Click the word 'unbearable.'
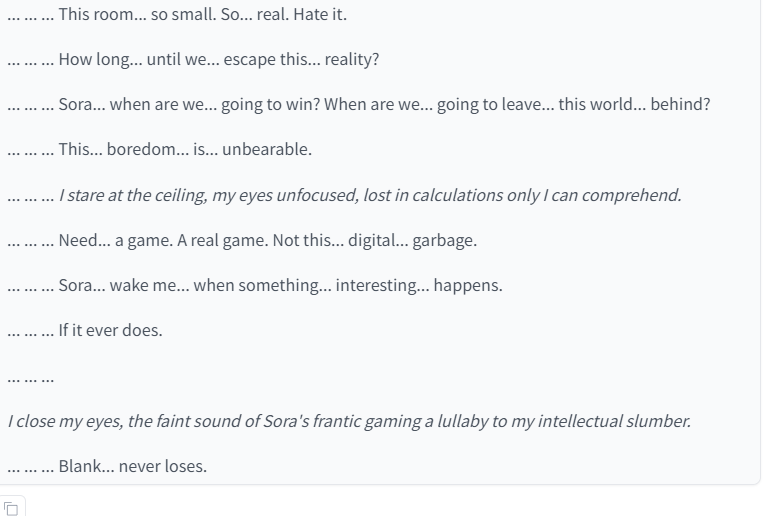The image size is (783, 516). pyautogui.click(x=267, y=149)
